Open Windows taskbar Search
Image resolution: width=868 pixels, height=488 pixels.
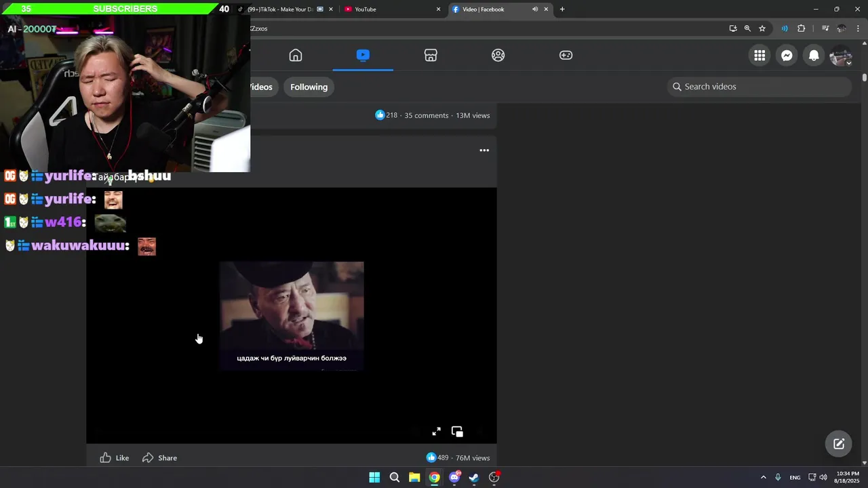click(x=395, y=477)
